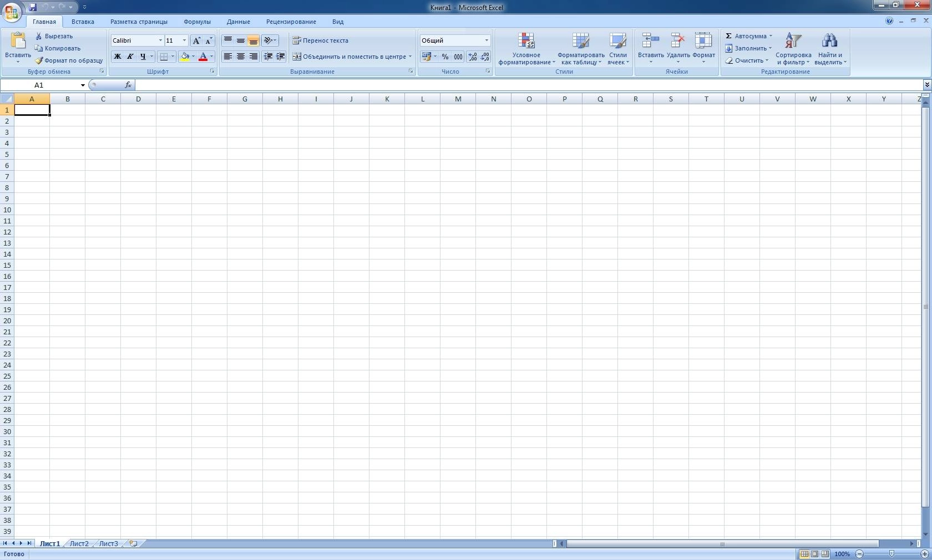
Task: Open Условное форматирование menu
Action: (x=526, y=49)
